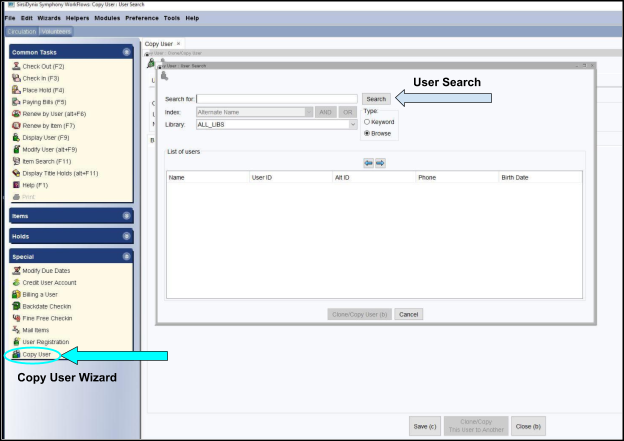
Task: Open Paying Bills (F5) icon
Action: click(x=16, y=102)
